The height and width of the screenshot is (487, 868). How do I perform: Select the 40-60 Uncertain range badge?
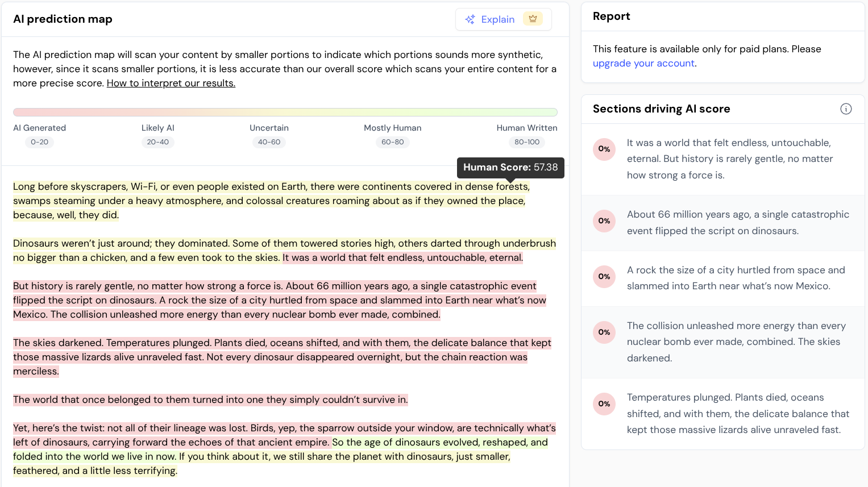[x=269, y=142]
